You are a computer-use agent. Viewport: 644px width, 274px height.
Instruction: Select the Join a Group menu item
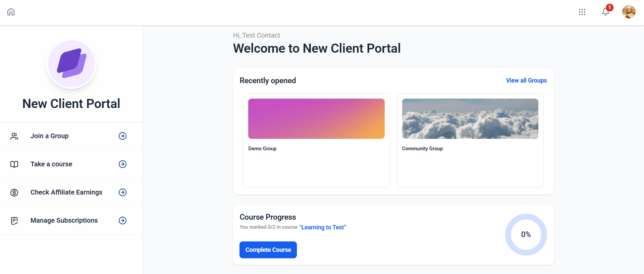click(x=50, y=136)
